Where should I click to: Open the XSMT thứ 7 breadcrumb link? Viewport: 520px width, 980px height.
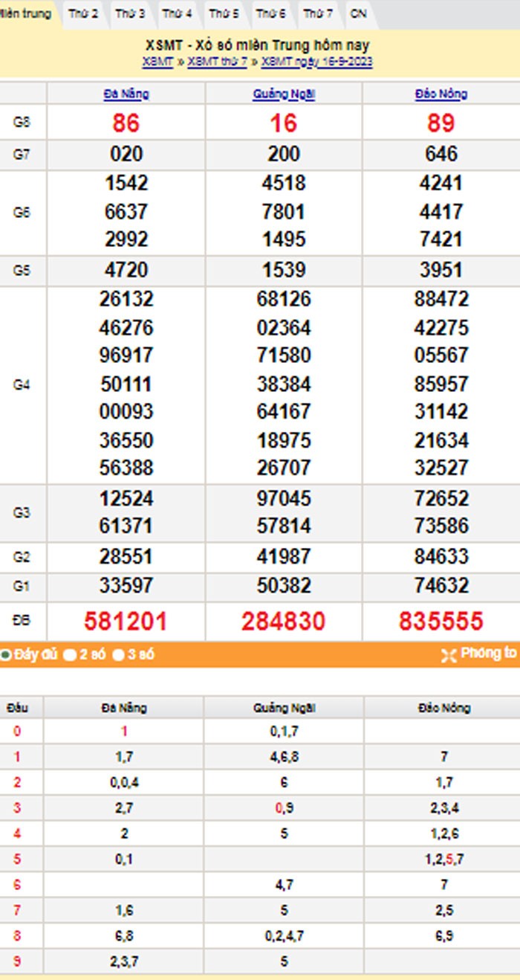pyautogui.click(x=217, y=62)
